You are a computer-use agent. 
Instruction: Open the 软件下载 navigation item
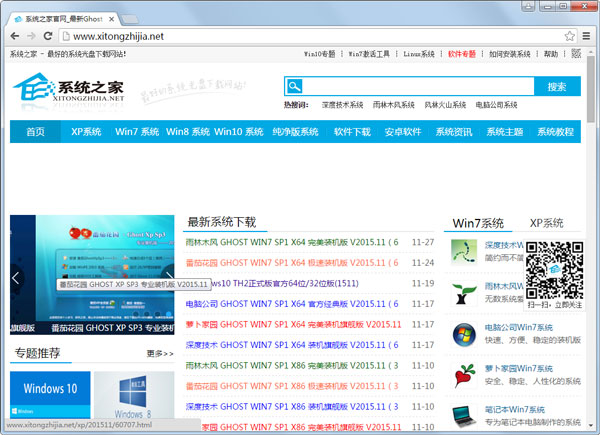[352, 132]
